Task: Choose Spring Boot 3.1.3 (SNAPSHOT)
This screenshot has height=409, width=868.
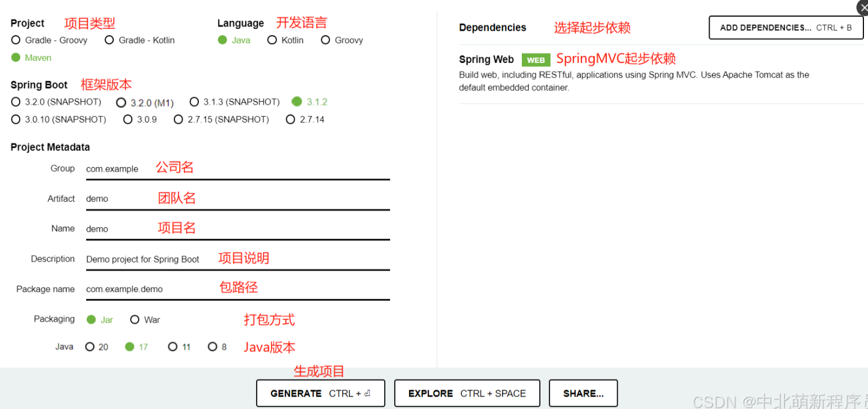Action: click(235, 102)
